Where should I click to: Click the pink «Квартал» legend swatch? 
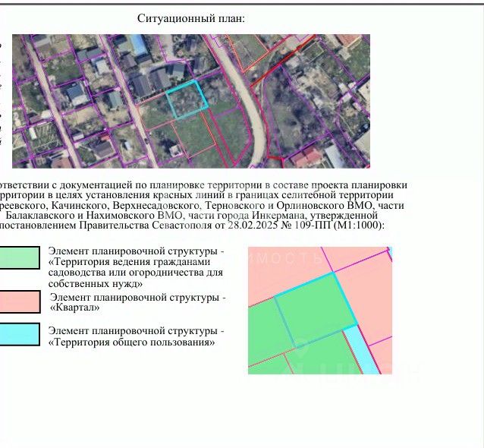(20, 302)
